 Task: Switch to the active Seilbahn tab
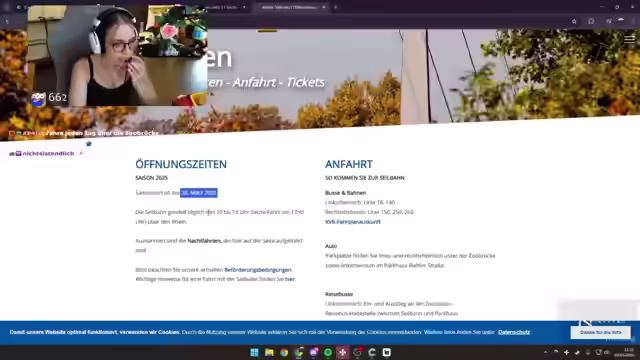(290, 7)
